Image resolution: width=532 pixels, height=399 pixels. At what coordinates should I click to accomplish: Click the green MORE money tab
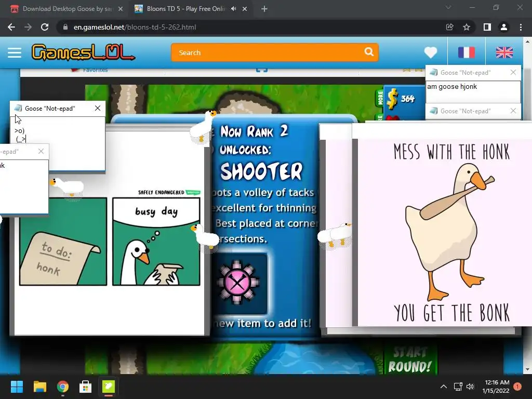[x=380, y=98]
